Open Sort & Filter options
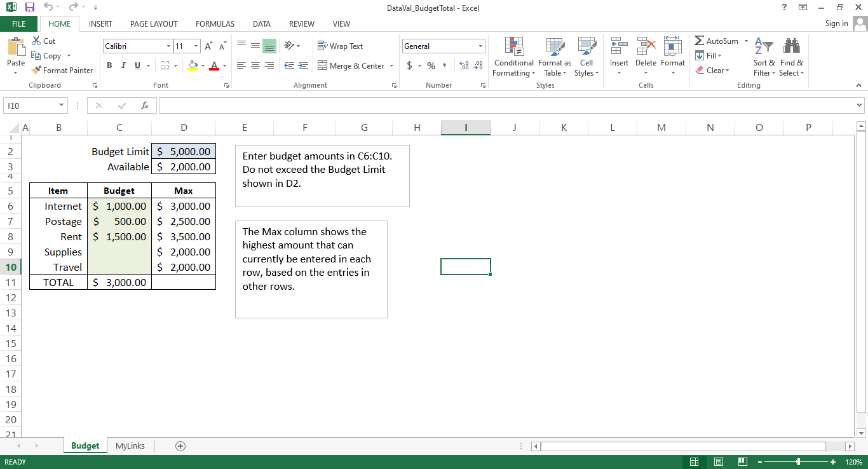868x469 pixels. pos(764,57)
